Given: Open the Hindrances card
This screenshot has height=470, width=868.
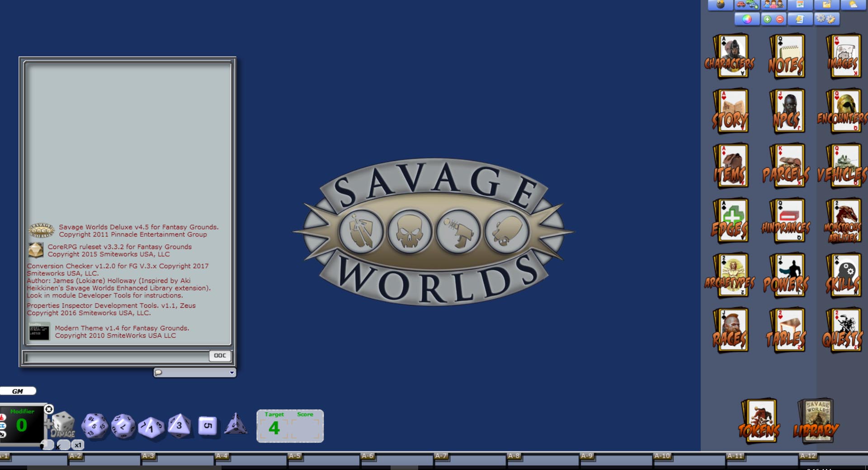Looking at the screenshot, I should [x=787, y=221].
